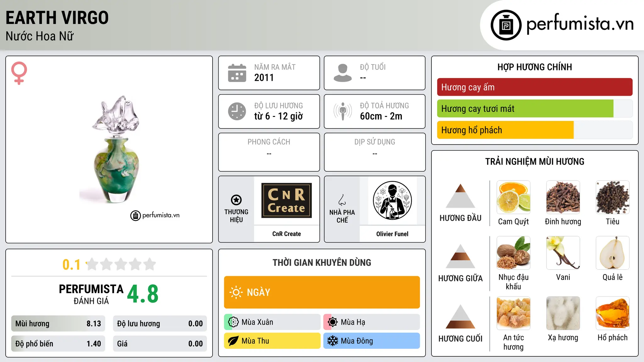
Task: Click the Hương cuối pyramid icon
Action: coord(460,316)
